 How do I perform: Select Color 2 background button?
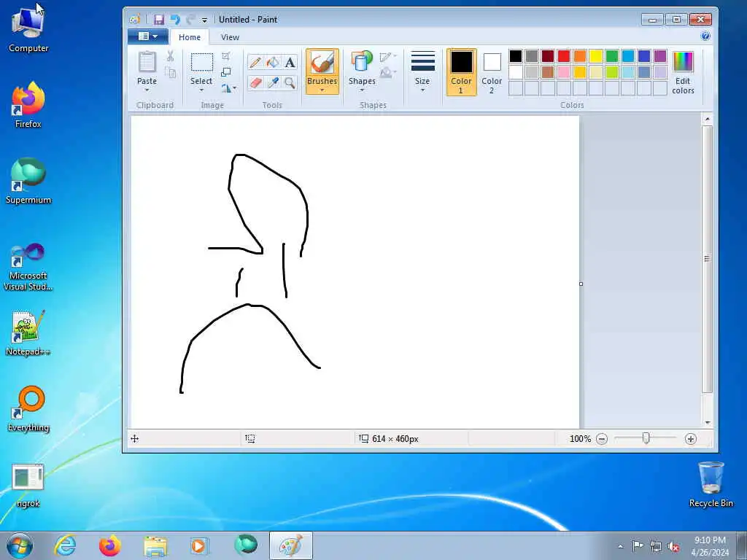tap(492, 72)
